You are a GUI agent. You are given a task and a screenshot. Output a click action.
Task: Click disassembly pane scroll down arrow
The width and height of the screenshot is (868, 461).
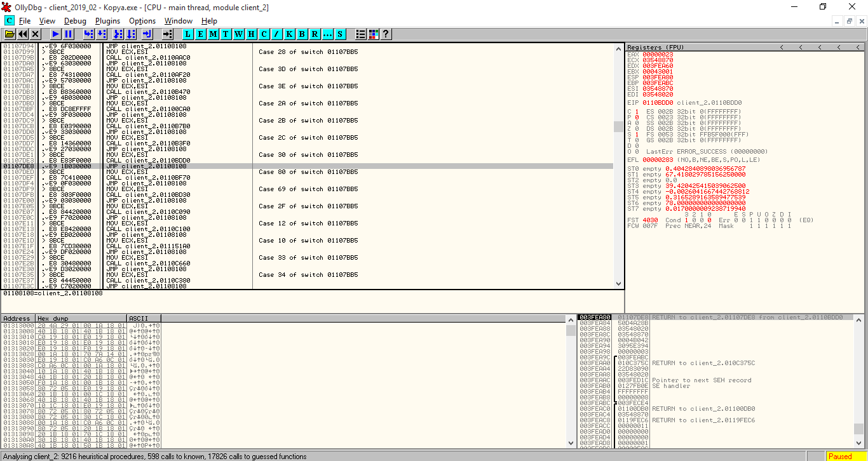(619, 284)
